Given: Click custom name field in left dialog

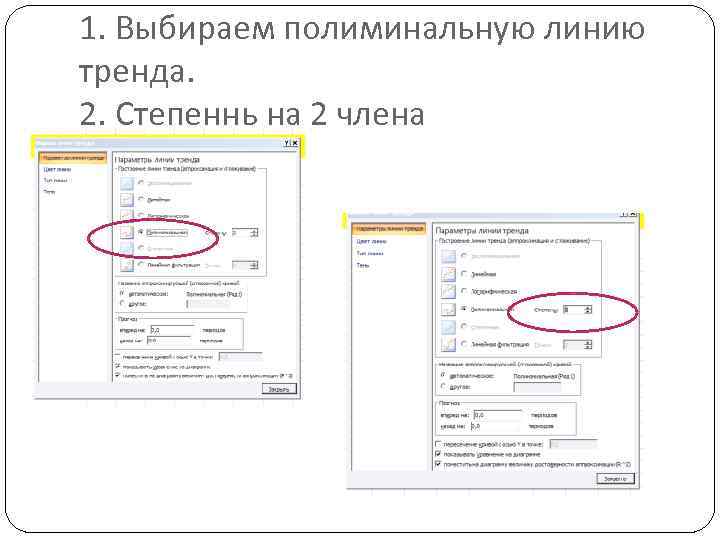Looking at the screenshot, I should (208, 304).
